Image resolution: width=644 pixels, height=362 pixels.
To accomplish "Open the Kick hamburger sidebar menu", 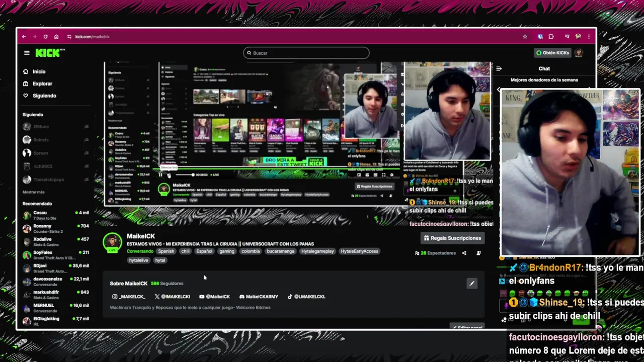I will tap(27, 53).
